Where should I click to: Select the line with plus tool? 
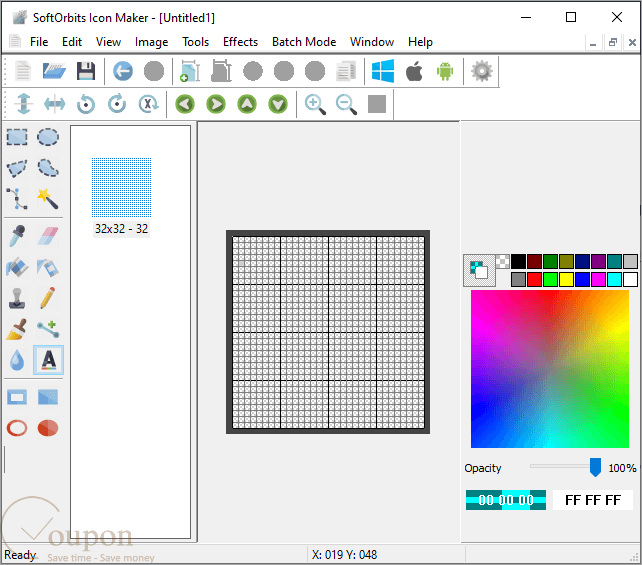point(48,329)
